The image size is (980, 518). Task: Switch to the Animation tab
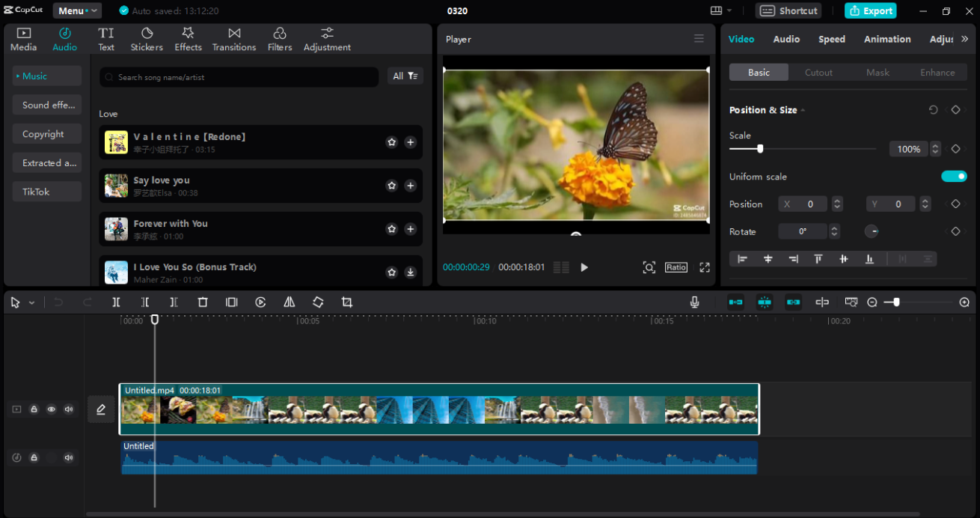click(887, 39)
